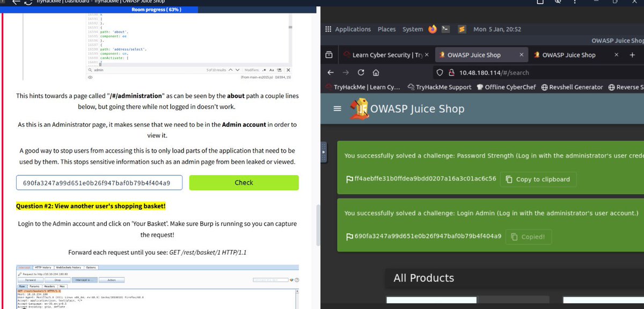644x309 pixels.
Task: Go back in Firefox
Action: click(x=330, y=73)
